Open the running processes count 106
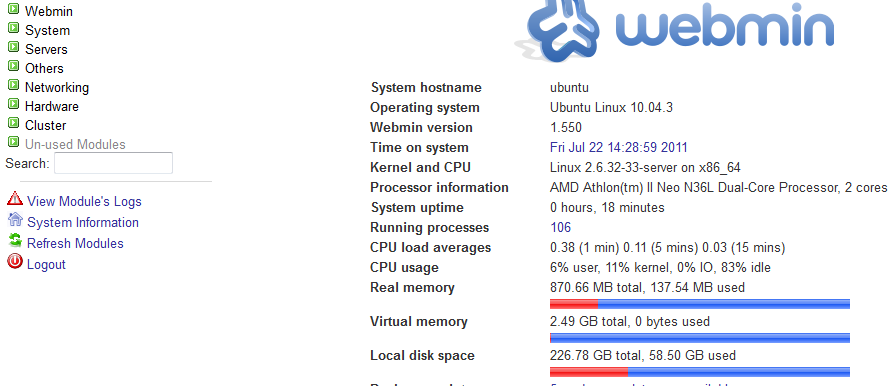 pyautogui.click(x=560, y=227)
